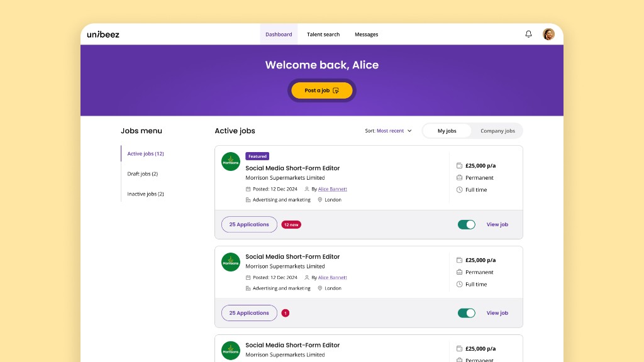Expand the Sort: Most recent dropdown
The image size is (644, 362).
388,131
